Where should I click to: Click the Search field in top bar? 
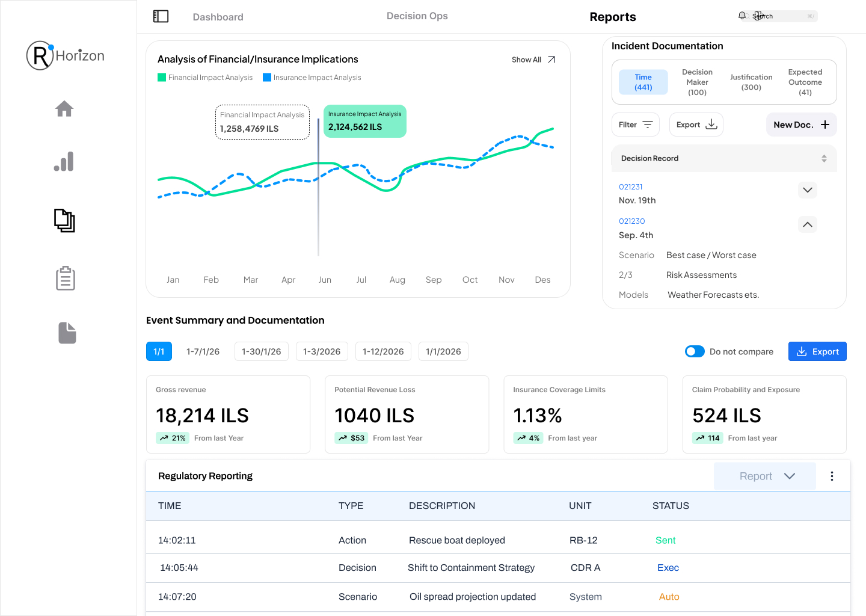[785, 16]
